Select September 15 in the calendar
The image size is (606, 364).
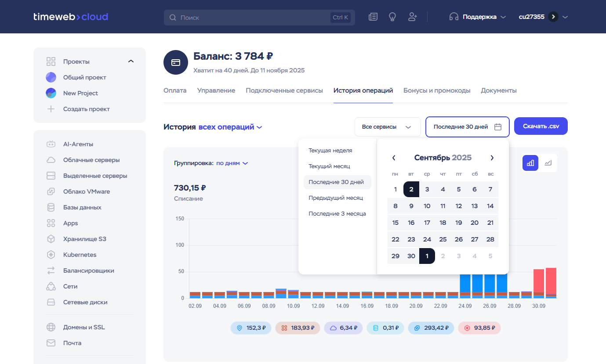pos(396,223)
